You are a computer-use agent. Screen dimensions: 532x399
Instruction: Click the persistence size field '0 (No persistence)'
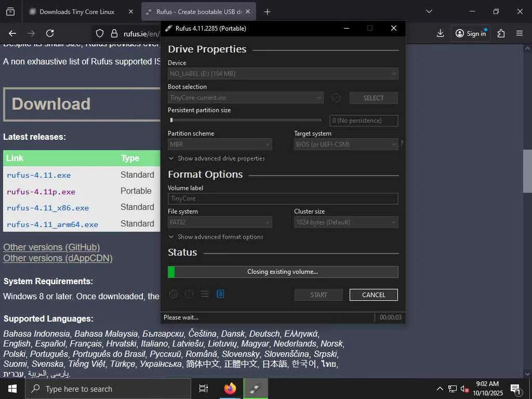pyautogui.click(x=364, y=121)
